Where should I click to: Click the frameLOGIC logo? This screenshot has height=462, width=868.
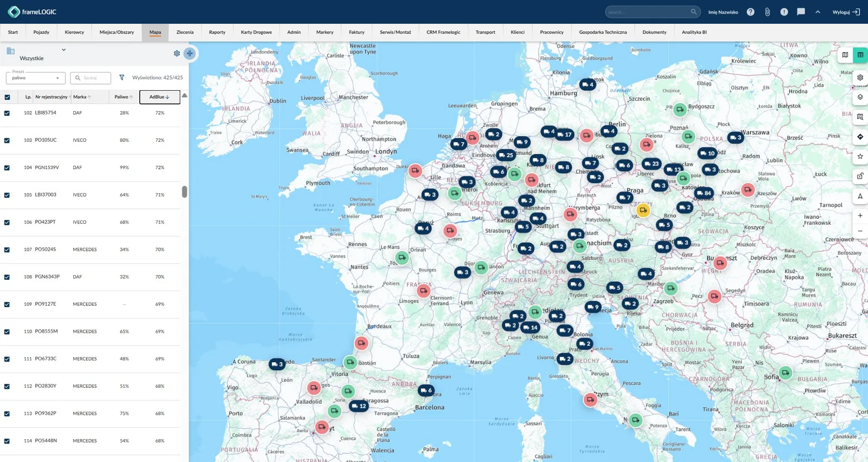click(x=33, y=11)
